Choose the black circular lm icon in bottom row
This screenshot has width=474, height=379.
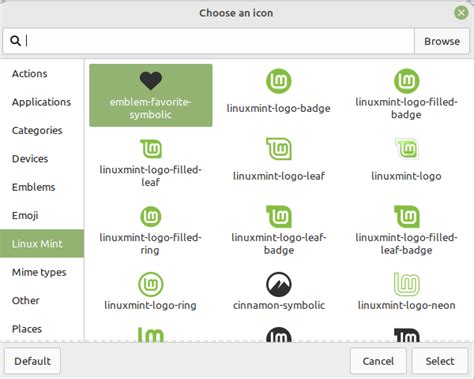pyautogui.click(x=279, y=335)
